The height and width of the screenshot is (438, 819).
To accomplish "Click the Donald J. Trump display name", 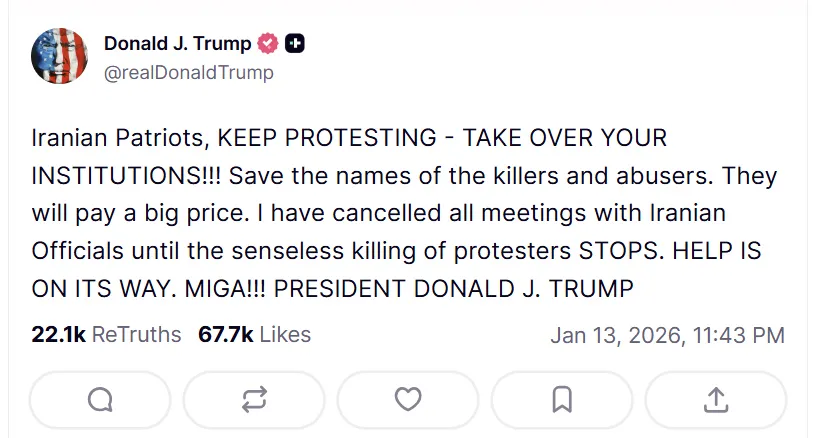I will (x=179, y=43).
